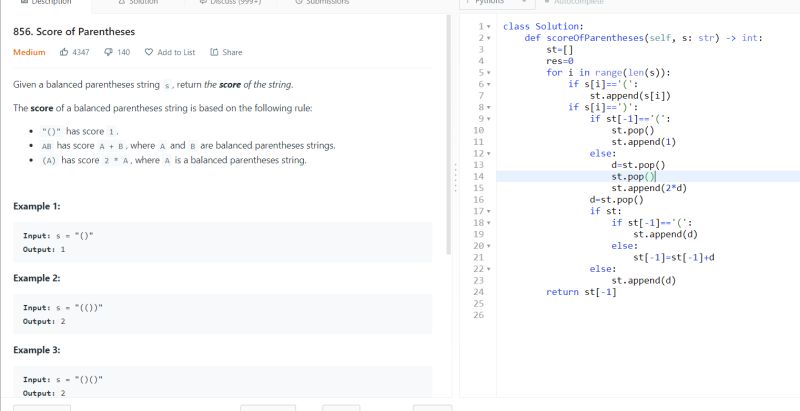Place cursor on code line 'res=0'
The width and height of the screenshot is (800, 411).
point(560,61)
